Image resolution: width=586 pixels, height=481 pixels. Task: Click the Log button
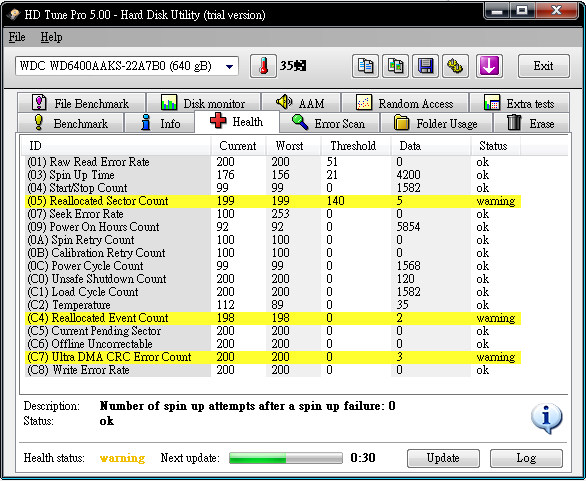click(526, 458)
